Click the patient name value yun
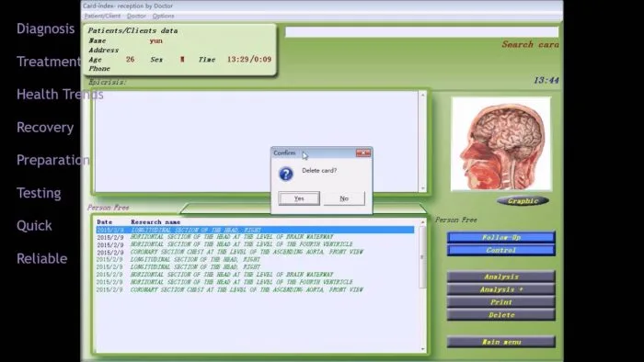Viewport: 644px width, 362px height. [x=156, y=40]
